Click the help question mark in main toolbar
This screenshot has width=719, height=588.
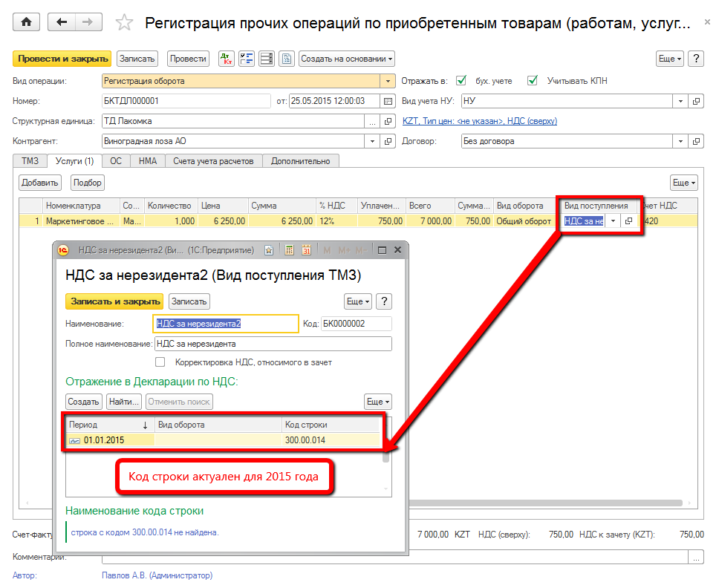pos(696,59)
